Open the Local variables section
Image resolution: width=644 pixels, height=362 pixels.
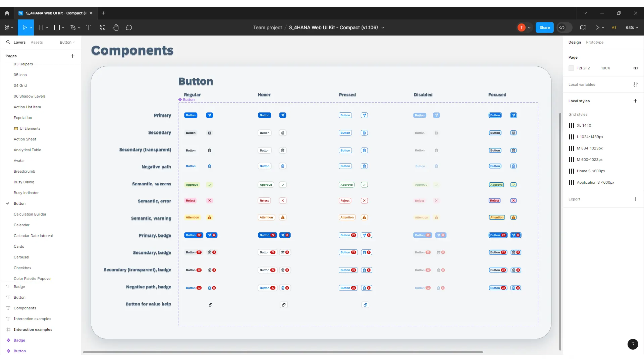582,84
